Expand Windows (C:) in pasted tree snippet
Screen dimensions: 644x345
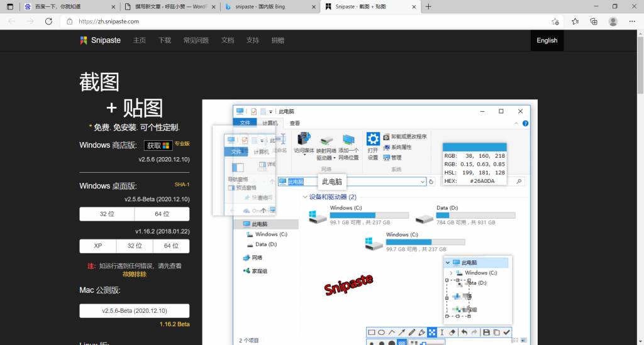(451, 273)
